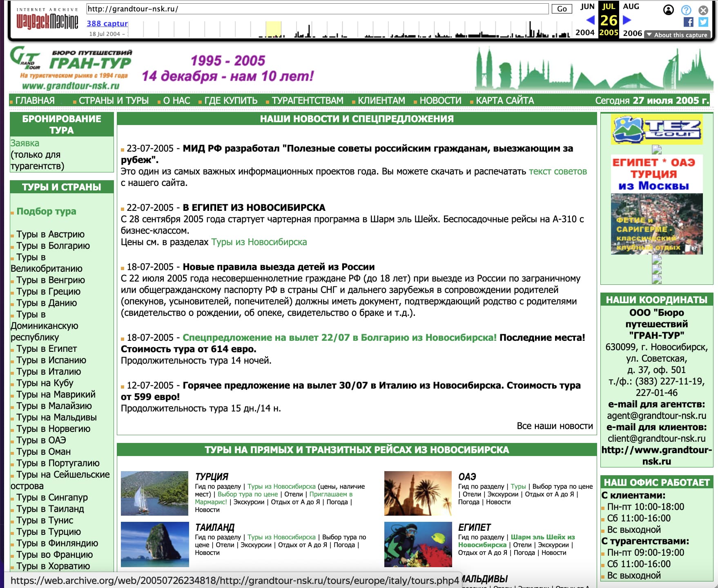Open Туры из Новосибирска under Таиланд
Screen dimensions: 718x588
pyautogui.click(x=281, y=537)
